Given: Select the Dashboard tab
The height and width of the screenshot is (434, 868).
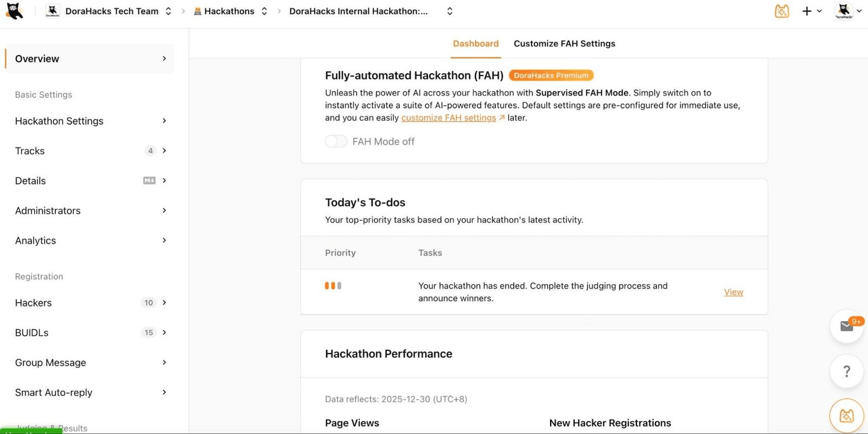Looking at the screenshot, I should coord(476,43).
